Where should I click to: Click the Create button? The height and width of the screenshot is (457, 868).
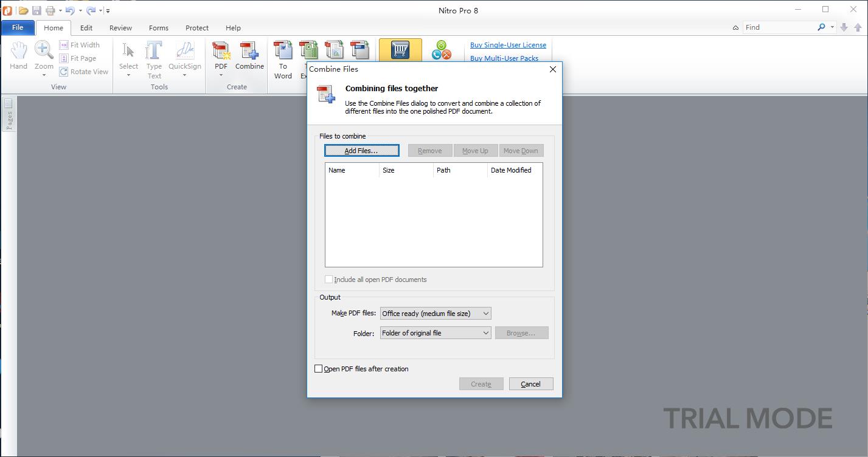(x=481, y=384)
